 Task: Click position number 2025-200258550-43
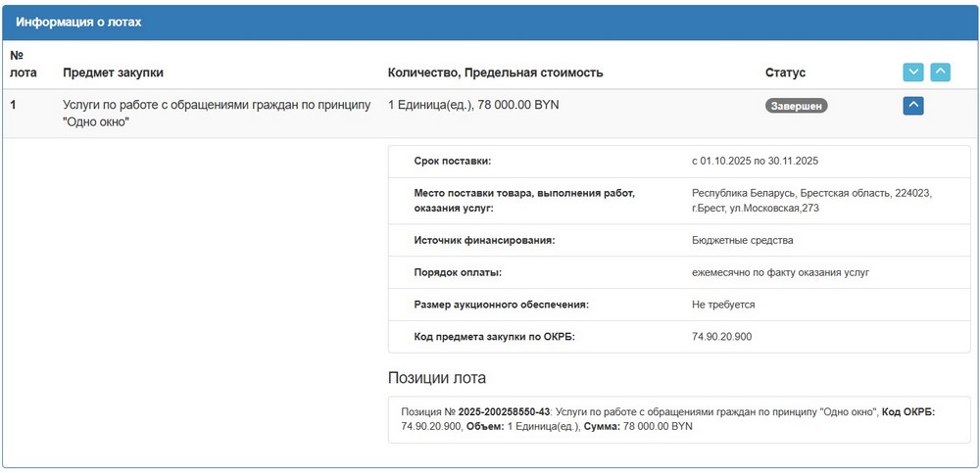point(504,412)
